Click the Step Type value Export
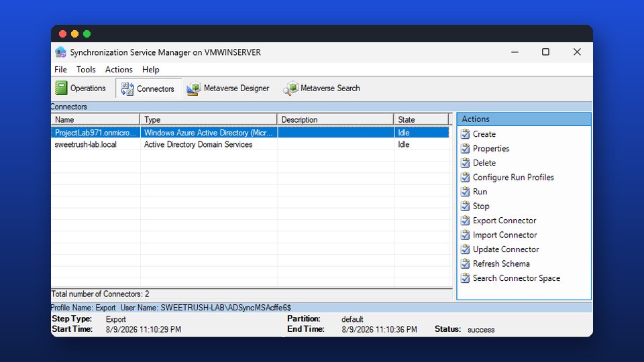644x362 pixels. [116, 319]
